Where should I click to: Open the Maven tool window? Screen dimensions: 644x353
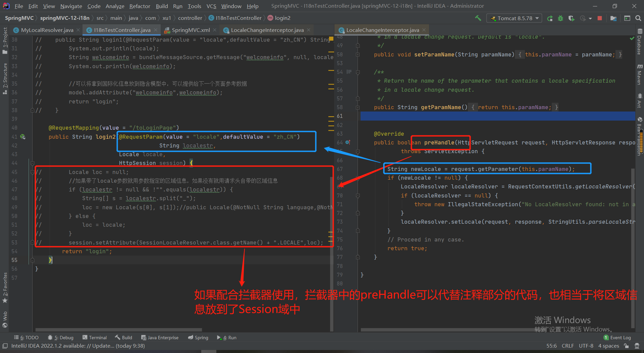click(640, 75)
